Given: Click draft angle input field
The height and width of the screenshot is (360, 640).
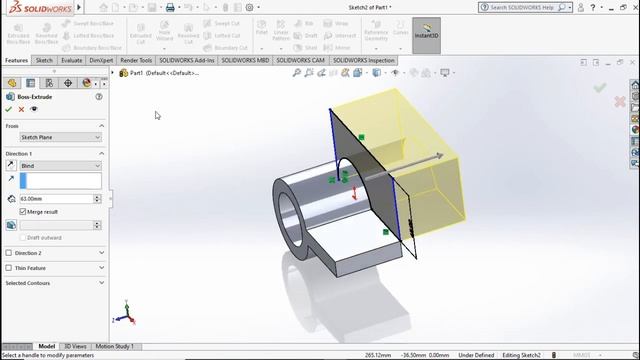Looking at the screenshot, I should coord(56,225).
